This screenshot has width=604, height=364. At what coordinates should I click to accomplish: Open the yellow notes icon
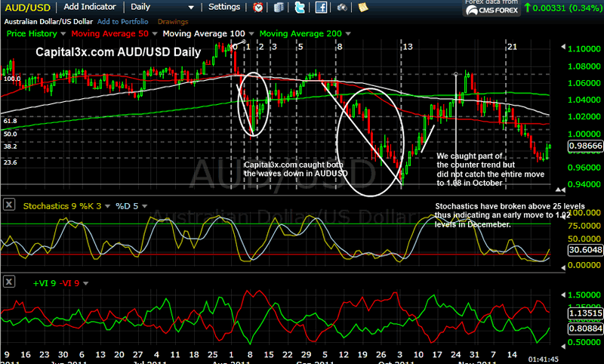363,8
